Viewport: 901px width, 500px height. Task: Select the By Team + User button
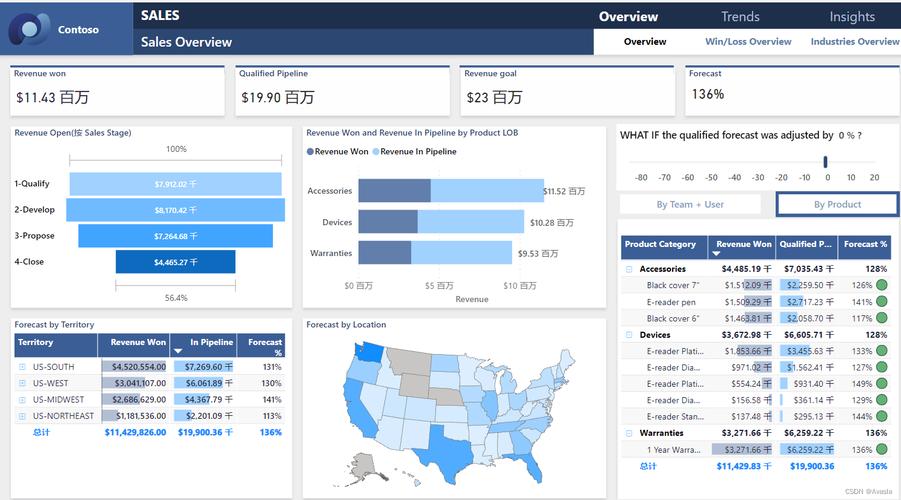[x=690, y=204]
